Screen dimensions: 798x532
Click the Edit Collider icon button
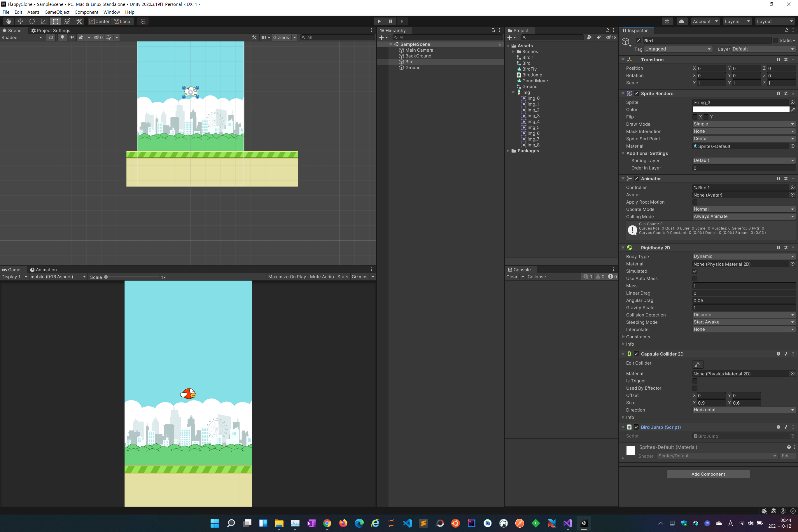point(698,364)
